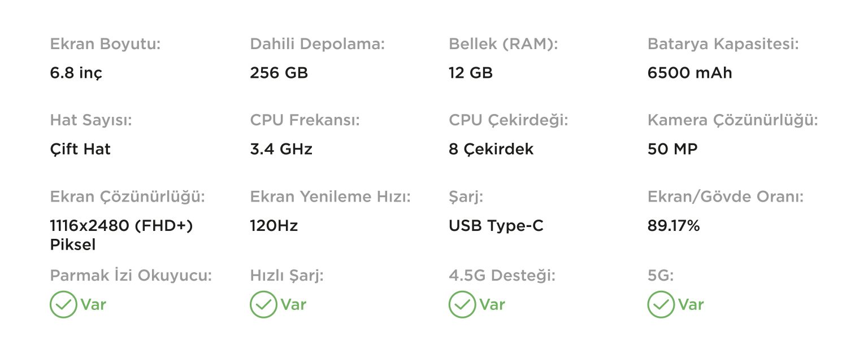Select the 'Var' text under Parmak İzi Okuyucu
This screenshot has height=354, width=868.
tap(93, 305)
